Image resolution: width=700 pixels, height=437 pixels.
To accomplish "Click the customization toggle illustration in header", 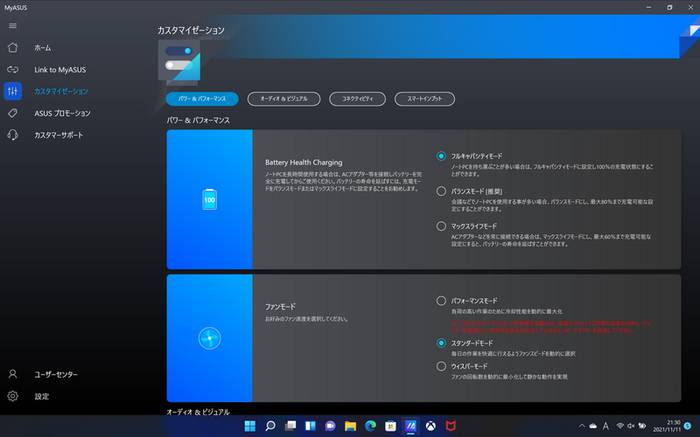I will point(179,62).
